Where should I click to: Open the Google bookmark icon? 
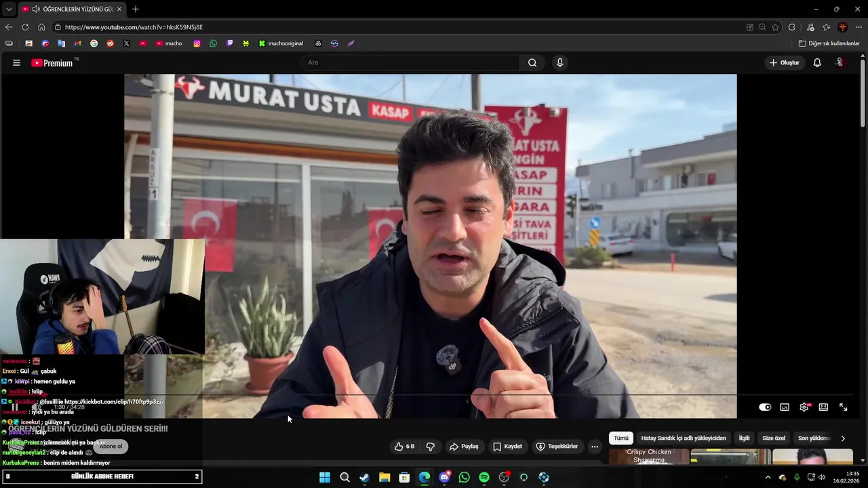[94, 43]
